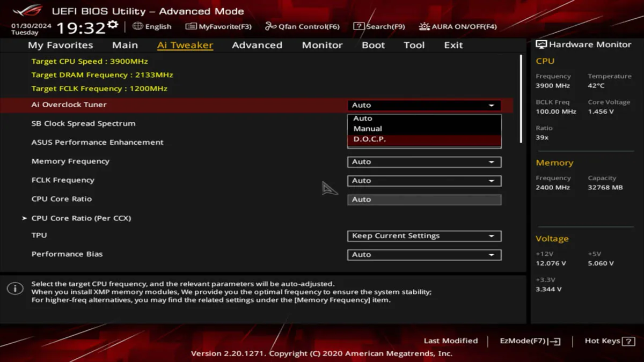Image resolution: width=644 pixels, height=362 pixels.
Task: Click Qfan Control(F6) button
Action: (x=303, y=26)
